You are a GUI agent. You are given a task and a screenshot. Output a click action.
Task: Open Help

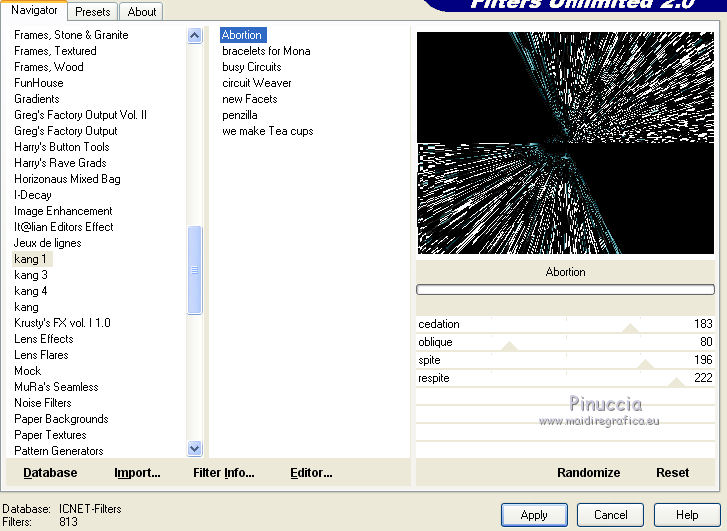(x=687, y=515)
